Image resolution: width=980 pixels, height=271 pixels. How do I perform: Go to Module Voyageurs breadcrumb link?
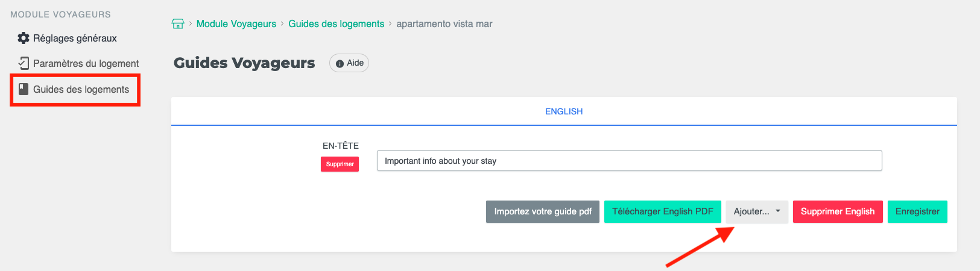tap(236, 24)
